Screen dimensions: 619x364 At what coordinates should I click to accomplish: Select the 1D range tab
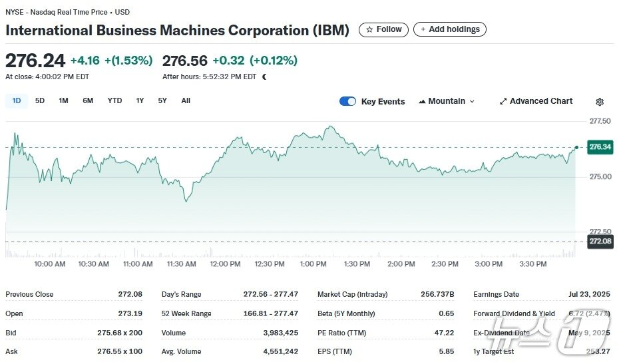pyautogui.click(x=17, y=100)
